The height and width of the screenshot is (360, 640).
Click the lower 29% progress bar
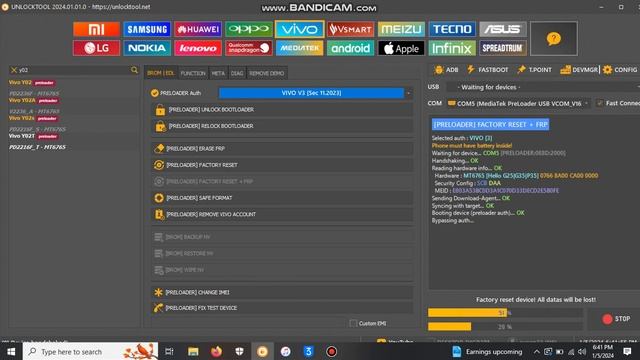(x=505, y=327)
